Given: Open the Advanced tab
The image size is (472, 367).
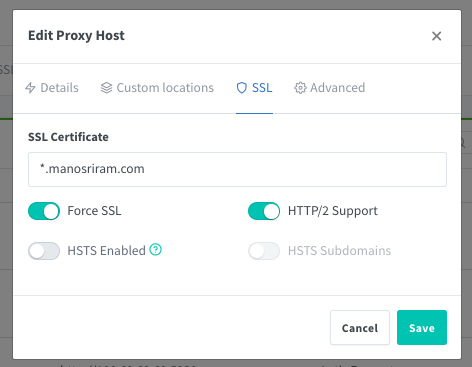Looking at the screenshot, I should point(330,88).
